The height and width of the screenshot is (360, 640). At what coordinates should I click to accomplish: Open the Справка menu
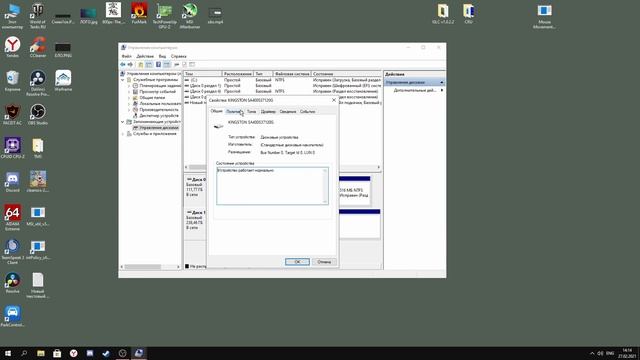(x=179, y=56)
